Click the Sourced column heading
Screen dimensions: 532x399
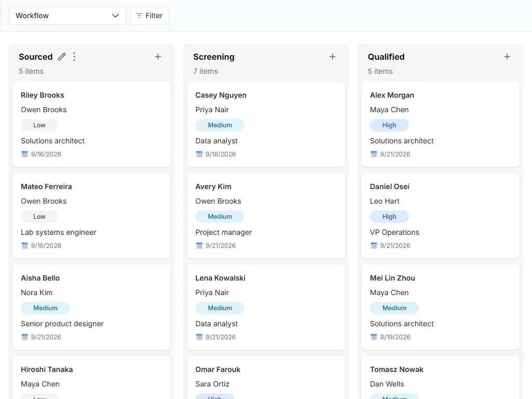36,57
